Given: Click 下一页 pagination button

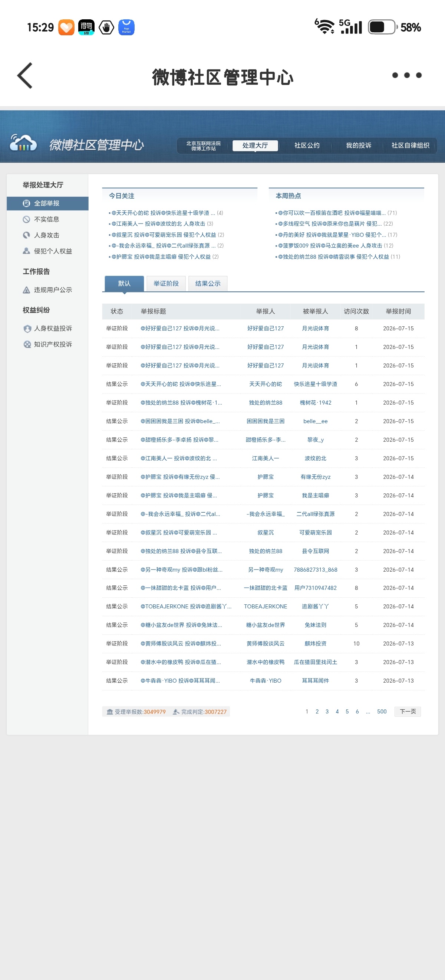Looking at the screenshot, I should 408,711.
